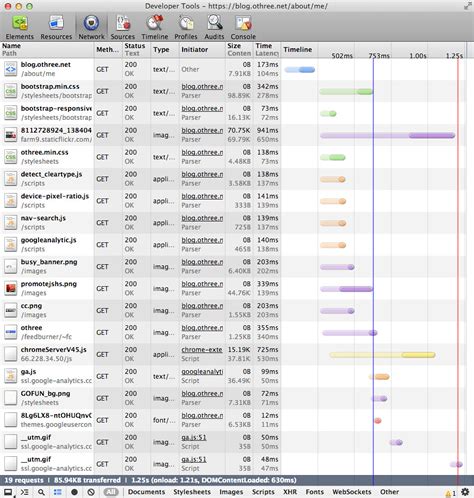Clear the network log with the circle-slash icon
This screenshot has width=474, height=498.
(x=91, y=492)
